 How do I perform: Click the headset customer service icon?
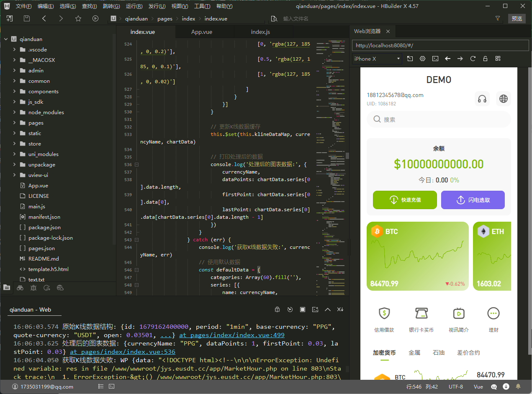pyautogui.click(x=482, y=99)
